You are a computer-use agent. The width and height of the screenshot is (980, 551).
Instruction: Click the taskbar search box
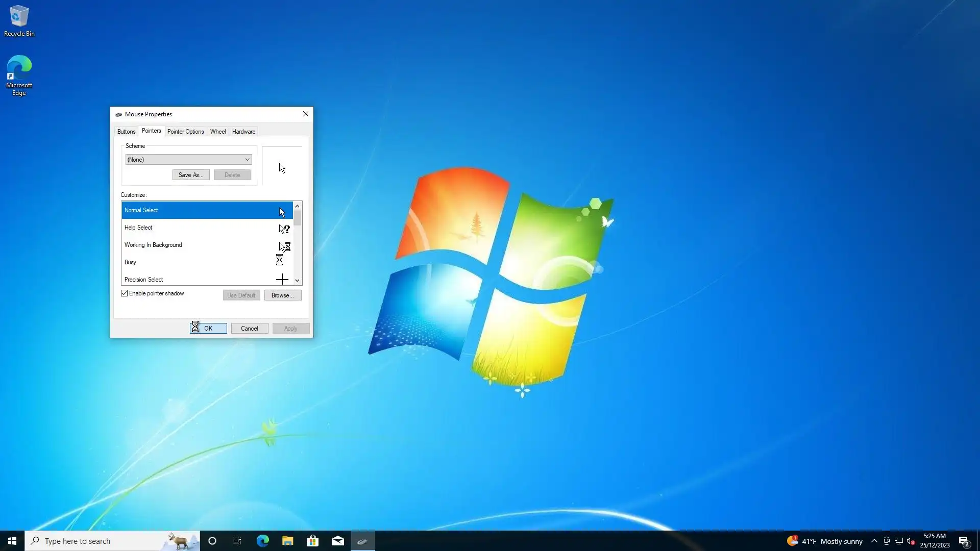point(102,541)
